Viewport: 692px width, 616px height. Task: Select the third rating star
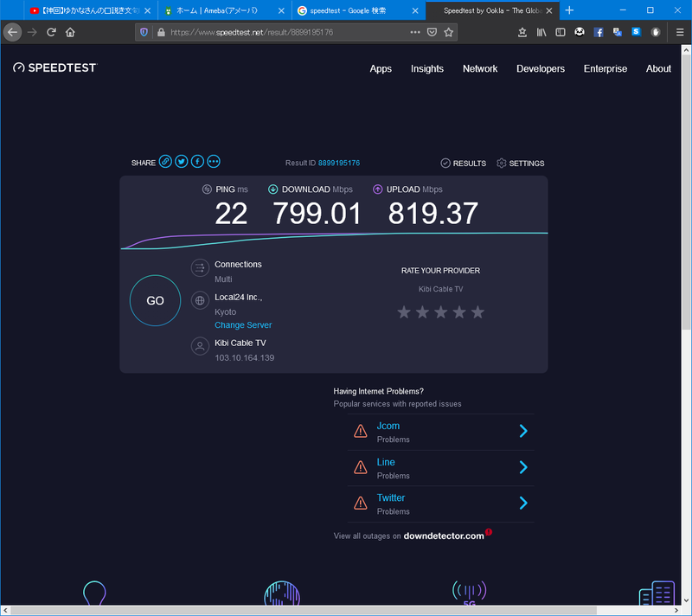pyautogui.click(x=440, y=312)
